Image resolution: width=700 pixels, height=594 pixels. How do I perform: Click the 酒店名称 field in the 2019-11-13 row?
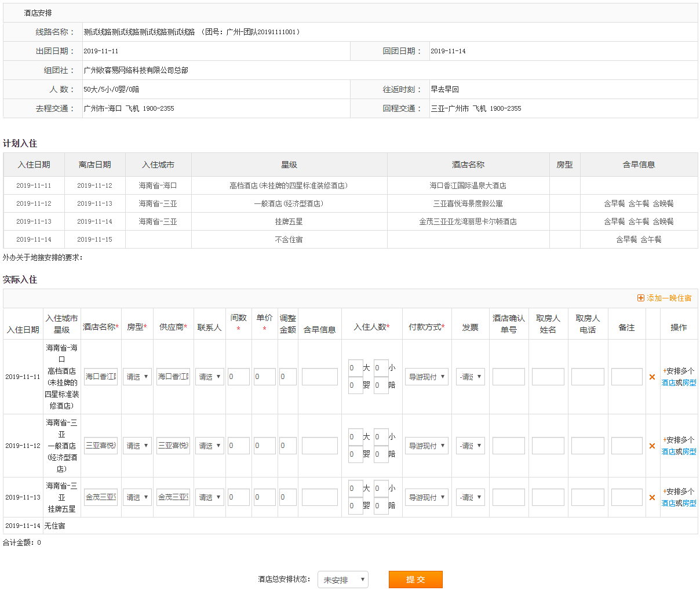pyautogui.click(x=101, y=497)
